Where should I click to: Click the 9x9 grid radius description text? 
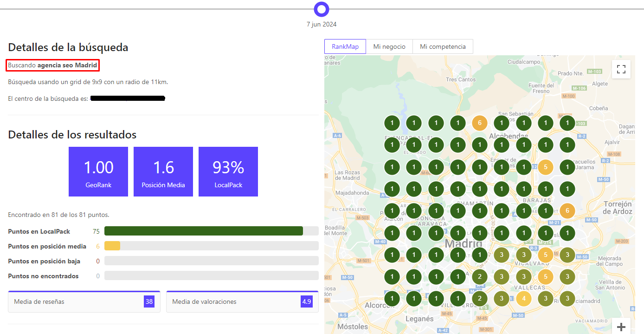[x=88, y=82]
